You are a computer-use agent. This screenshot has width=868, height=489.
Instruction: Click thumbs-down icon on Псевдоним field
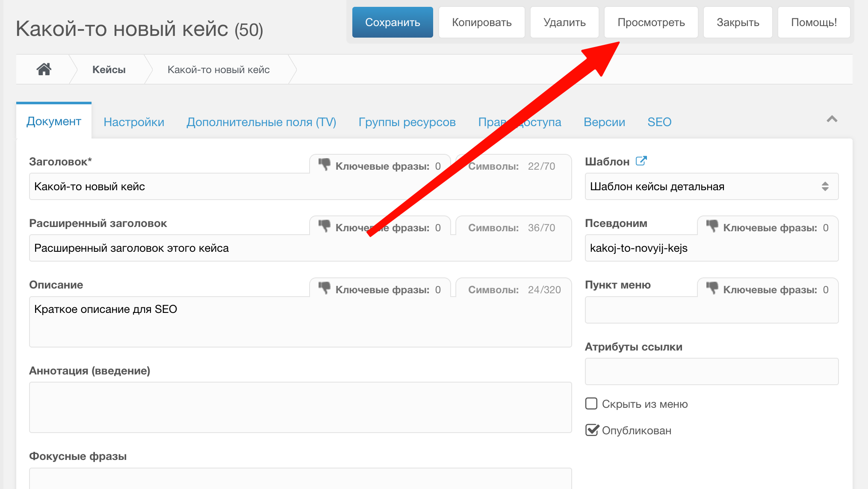[712, 227]
